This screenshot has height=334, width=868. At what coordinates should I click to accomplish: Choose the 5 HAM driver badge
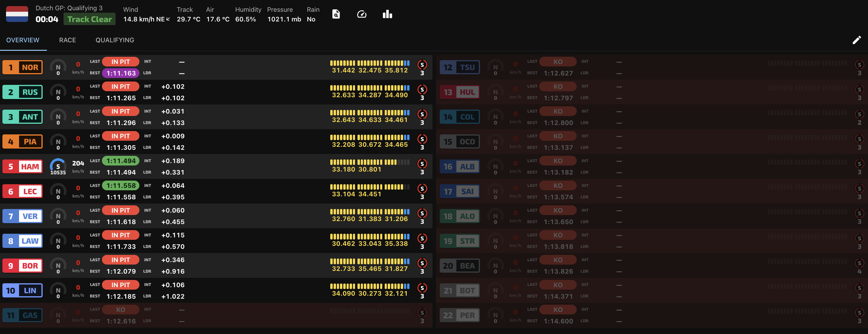point(23,166)
